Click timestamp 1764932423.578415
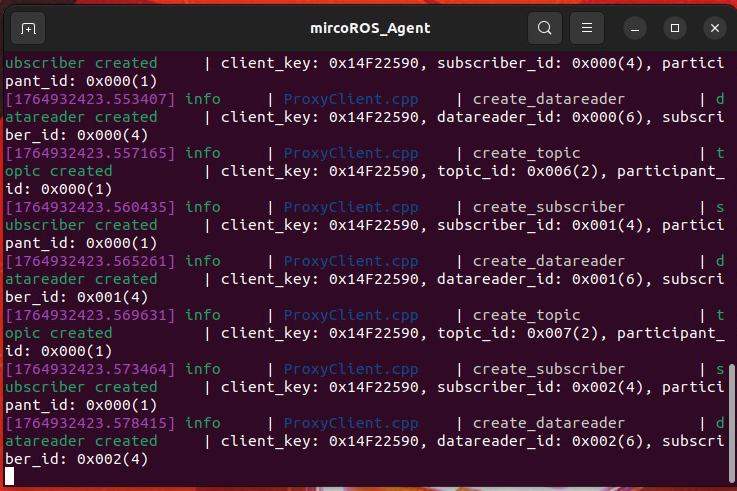Viewport: 737px width, 491px height. (x=90, y=423)
